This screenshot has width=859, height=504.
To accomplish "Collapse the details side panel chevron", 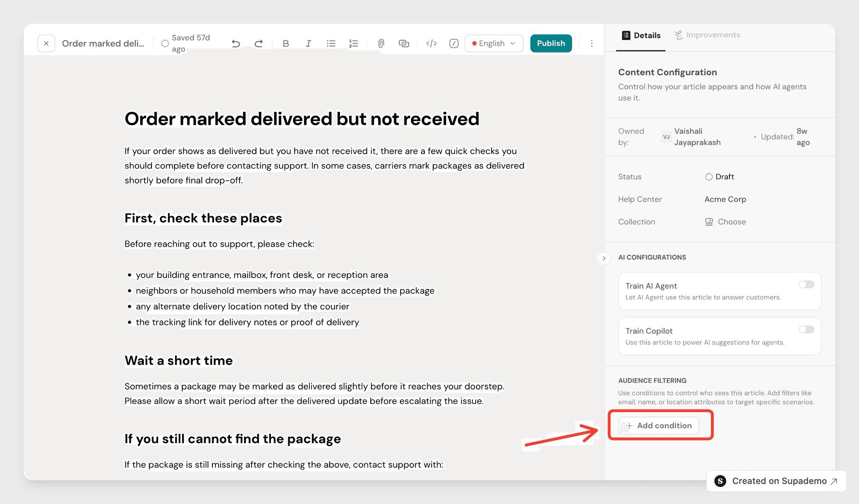I will tap(604, 258).
